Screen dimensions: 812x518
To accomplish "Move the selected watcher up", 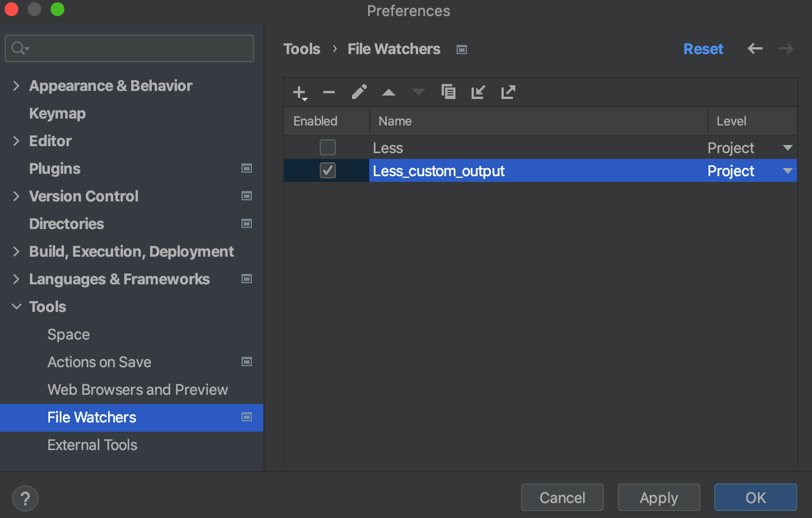I will coord(389,92).
